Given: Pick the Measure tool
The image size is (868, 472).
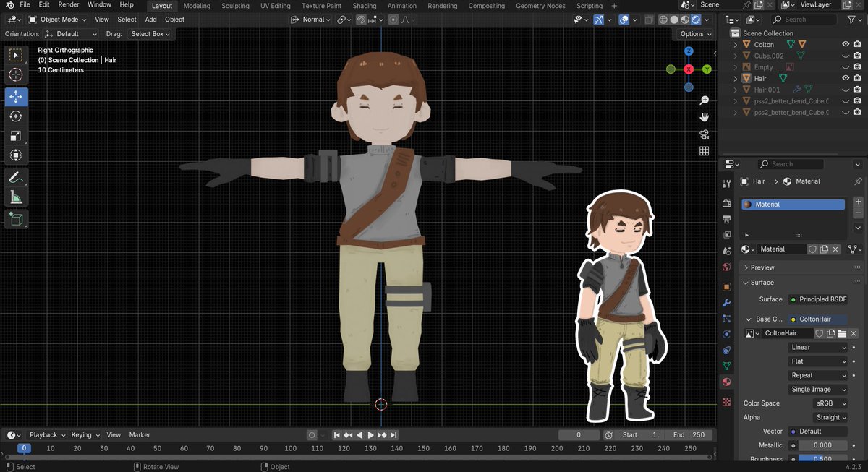Looking at the screenshot, I should pos(16,197).
